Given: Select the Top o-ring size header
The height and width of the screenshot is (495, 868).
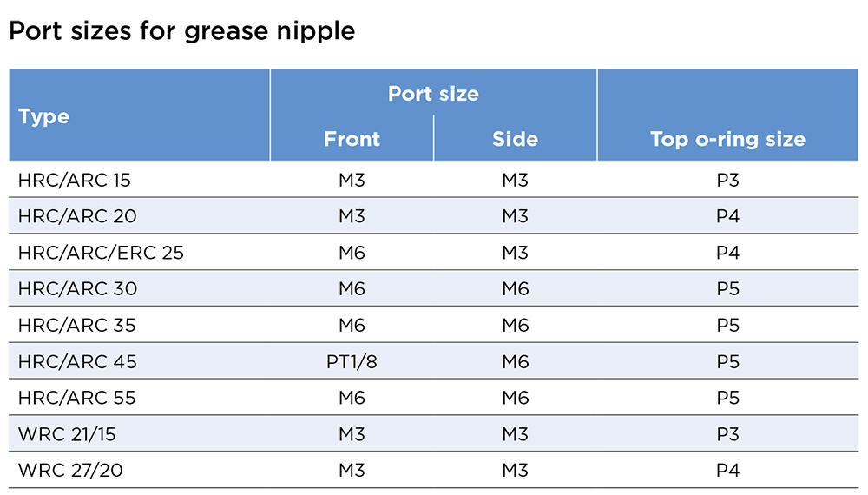Looking at the screenshot, I should tap(727, 139).
